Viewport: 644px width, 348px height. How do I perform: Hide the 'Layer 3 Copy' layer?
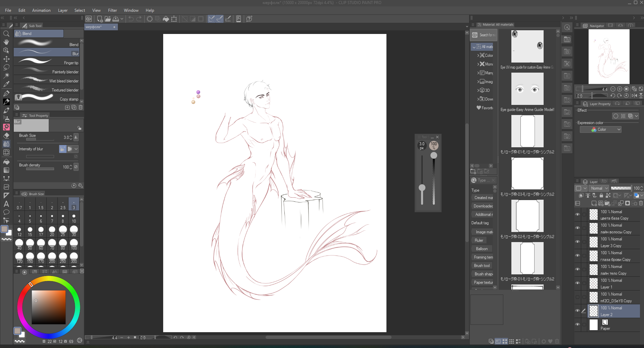578,242
